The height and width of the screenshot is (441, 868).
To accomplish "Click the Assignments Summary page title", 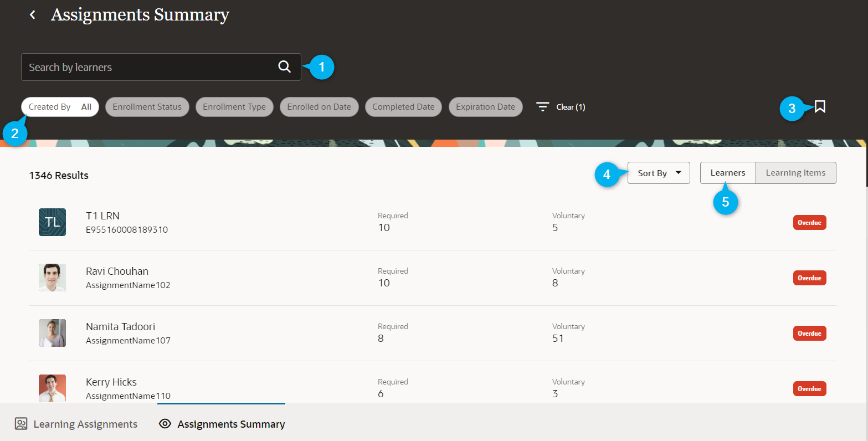I will point(140,15).
